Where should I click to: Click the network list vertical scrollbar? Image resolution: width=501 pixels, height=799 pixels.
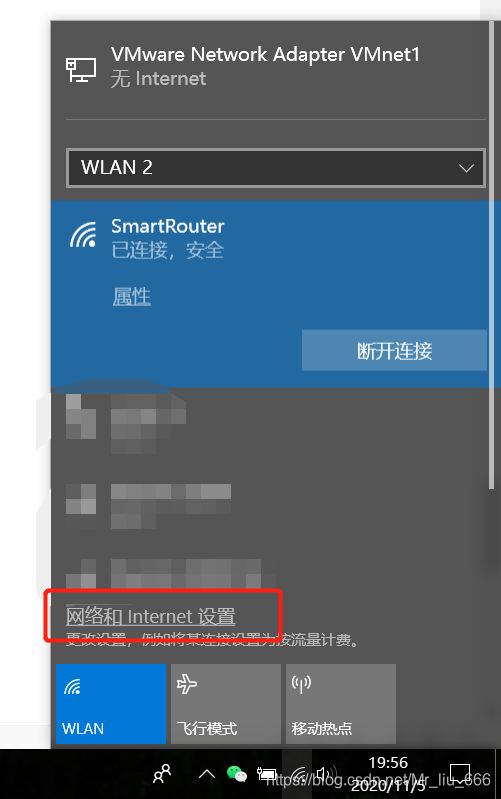tap(491, 255)
